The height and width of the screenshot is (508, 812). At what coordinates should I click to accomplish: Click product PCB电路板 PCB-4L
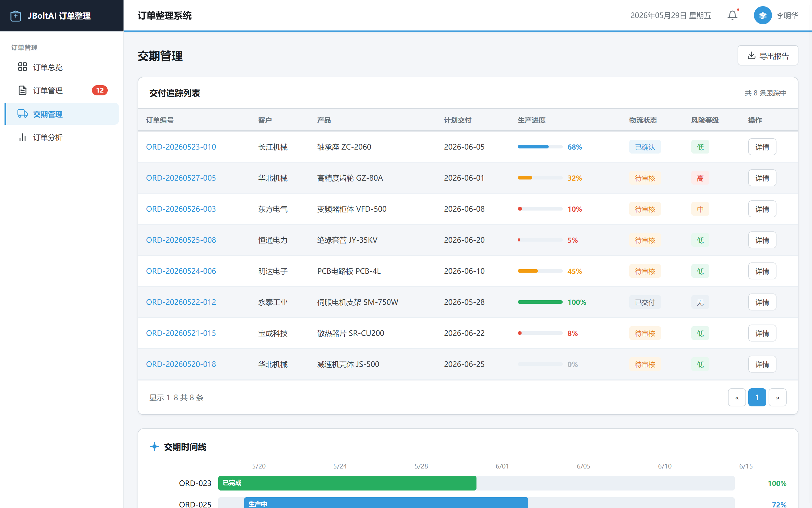point(349,271)
